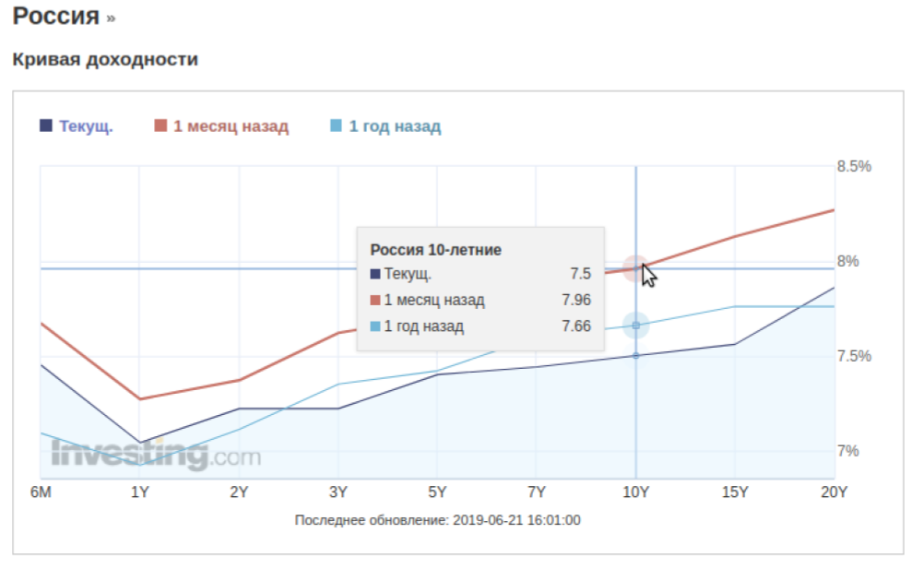The height and width of the screenshot is (569, 924).
Task: Click the tooltip title 'Россия 10-летние'
Action: 435,250
